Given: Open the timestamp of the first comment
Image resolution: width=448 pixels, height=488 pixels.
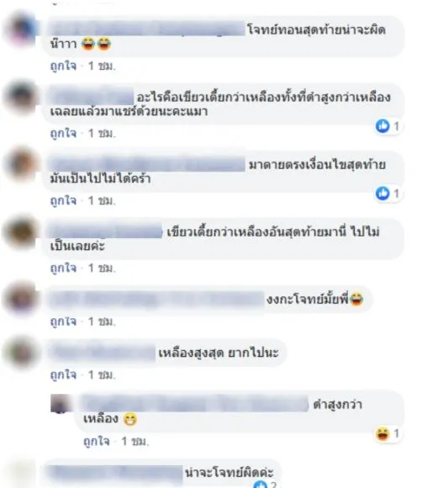Looking at the screenshot, I should tap(102, 66).
